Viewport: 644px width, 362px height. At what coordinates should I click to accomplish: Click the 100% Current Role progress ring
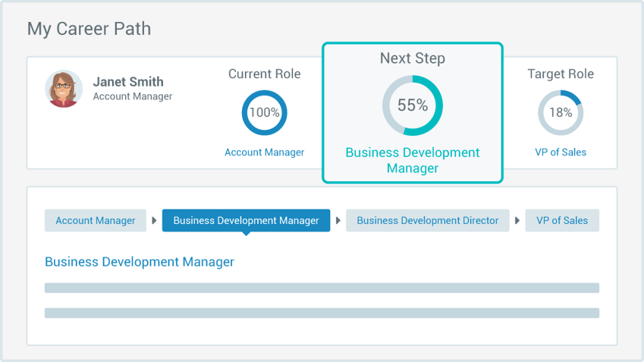[x=264, y=112]
